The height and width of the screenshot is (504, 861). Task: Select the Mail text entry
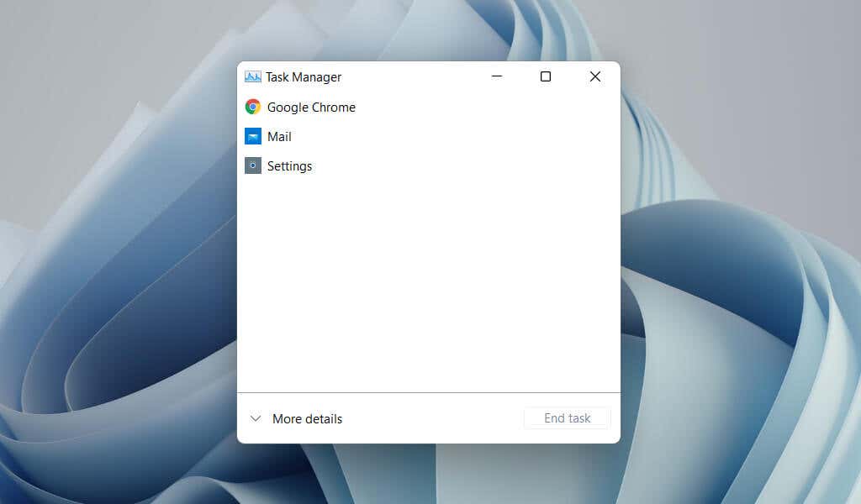tap(279, 137)
